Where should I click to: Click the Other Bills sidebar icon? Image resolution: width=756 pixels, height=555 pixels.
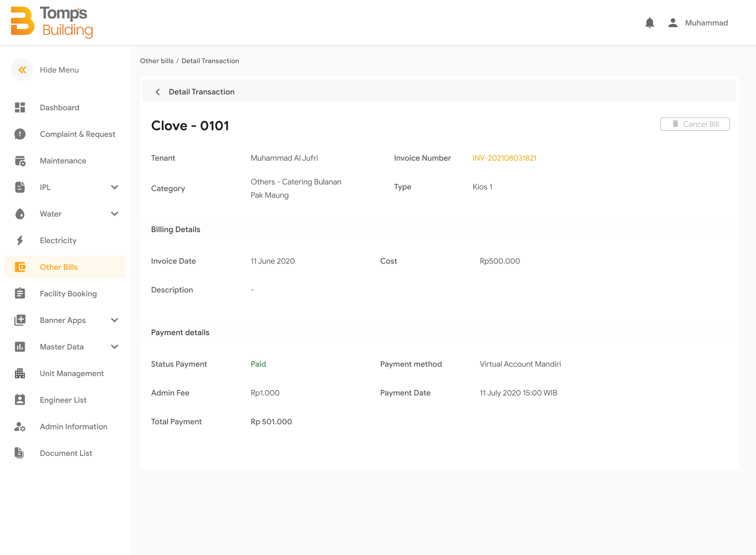pyautogui.click(x=20, y=267)
